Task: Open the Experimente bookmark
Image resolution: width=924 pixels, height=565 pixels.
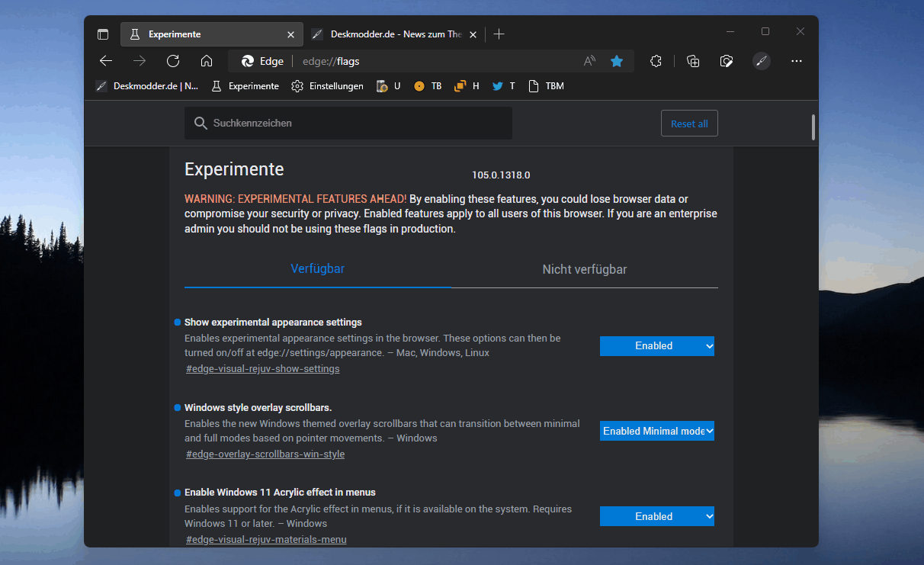Action: (245, 86)
